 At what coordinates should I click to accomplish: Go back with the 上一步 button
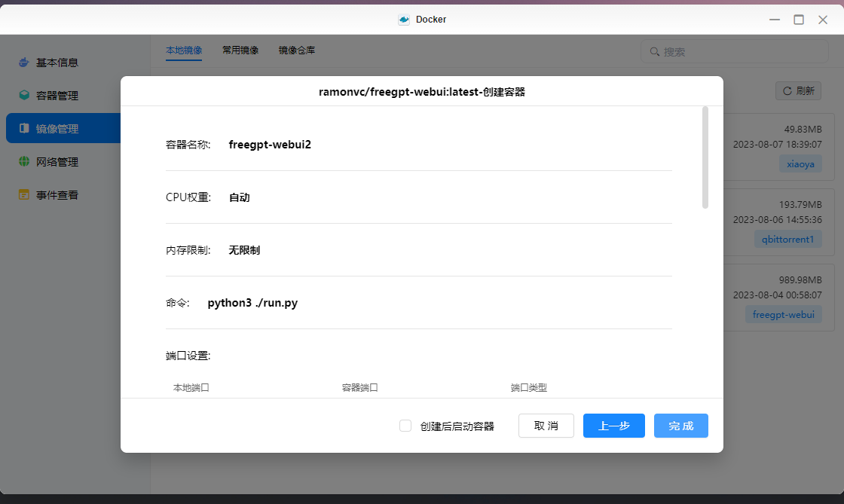tap(613, 426)
